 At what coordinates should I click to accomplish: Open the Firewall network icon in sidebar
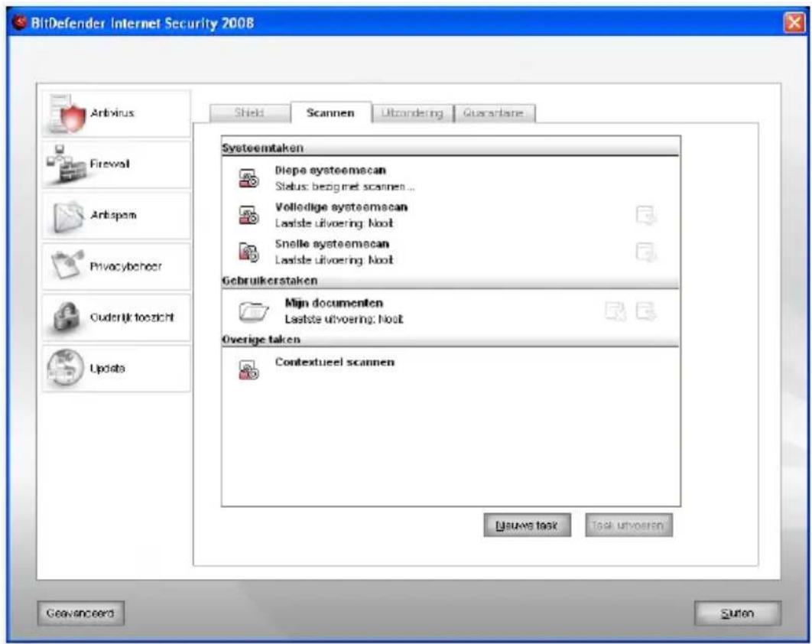click(67, 164)
